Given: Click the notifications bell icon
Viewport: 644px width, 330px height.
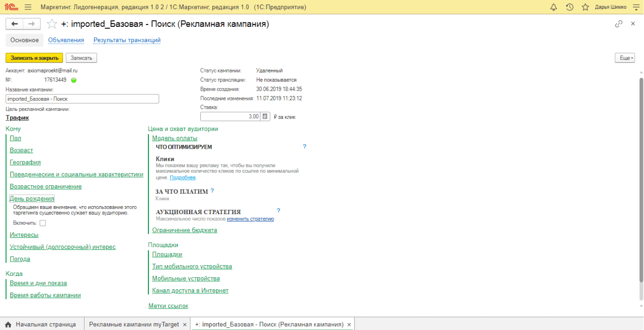Looking at the screenshot, I should click(x=553, y=7).
